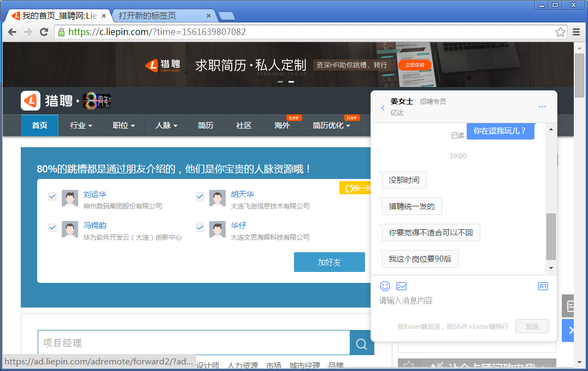The image size is (588, 371).
Task: Open 冯锡韵 profile link
Action: tap(95, 225)
